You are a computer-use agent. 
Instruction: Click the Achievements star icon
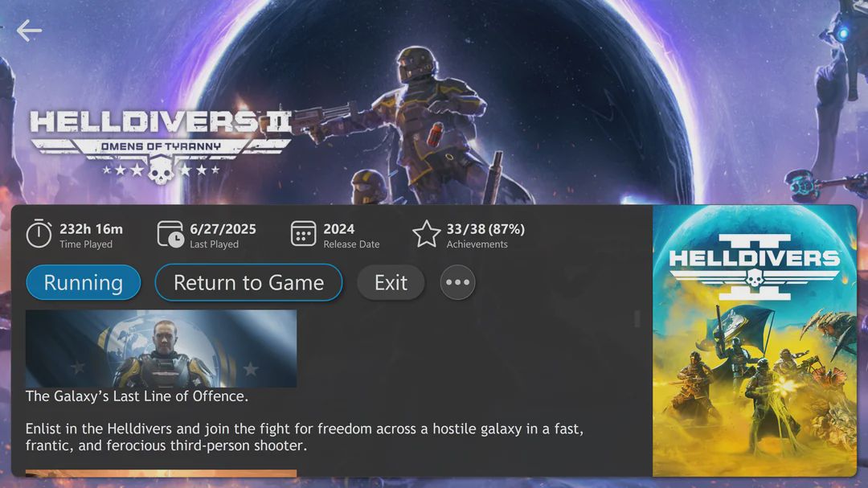pos(426,234)
